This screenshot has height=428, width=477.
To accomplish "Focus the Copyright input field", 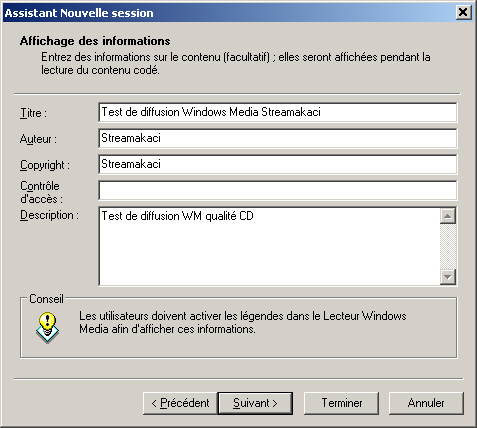I will coord(278,164).
